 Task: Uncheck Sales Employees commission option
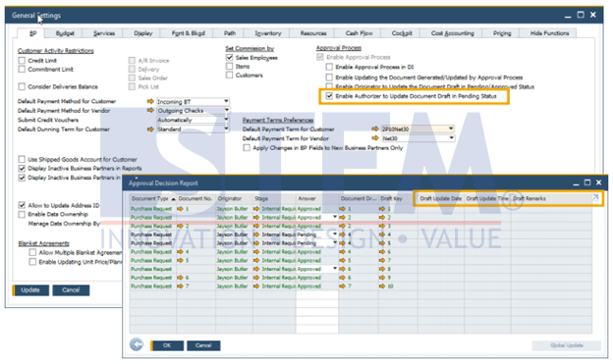pyautogui.click(x=230, y=58)
